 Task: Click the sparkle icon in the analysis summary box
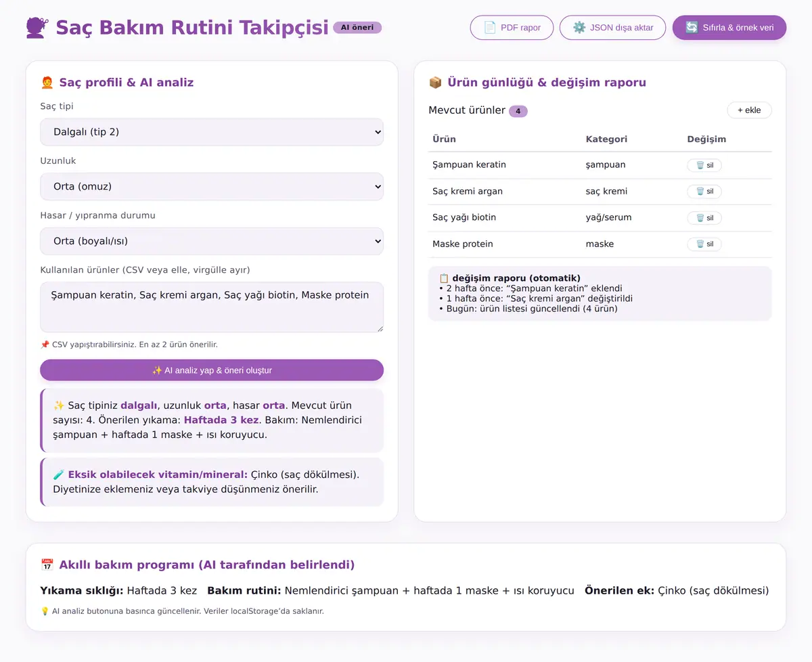[x=59, y=405]
